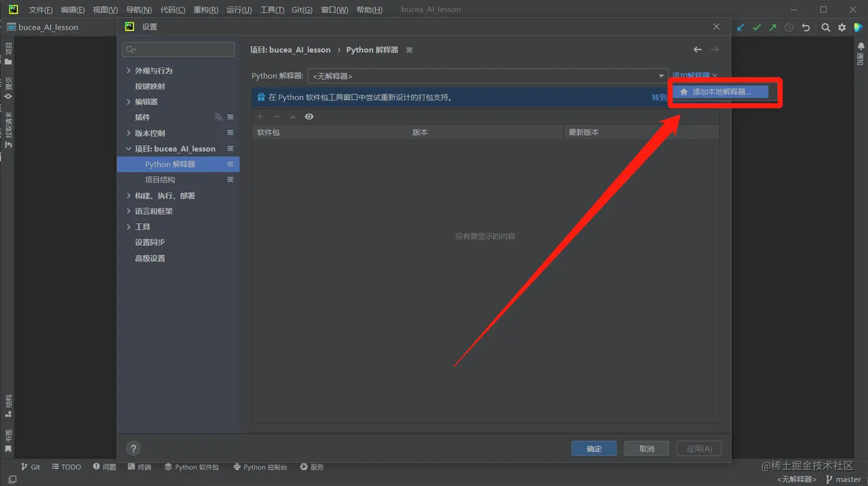Screen dimensions: 868x486
Task: Click the forward arrow in settings dialog
Action: pyautogui.click(x=715, y=50)
